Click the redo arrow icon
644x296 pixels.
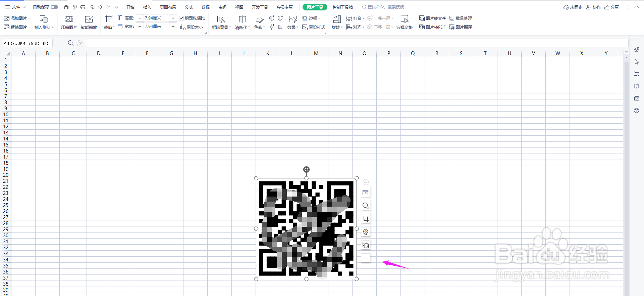point(108,7)
